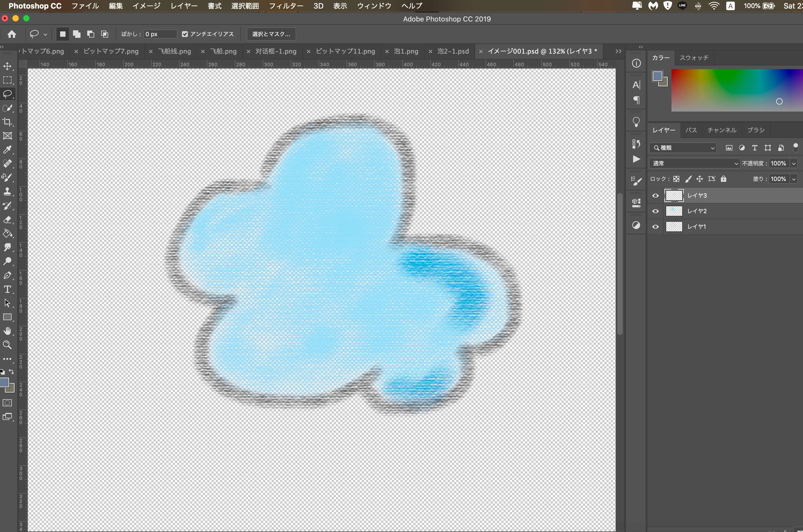The image size is (803, 532).
Task: Expand the 不透明度 opacity dropdown arrow
Action: [794, 164]
